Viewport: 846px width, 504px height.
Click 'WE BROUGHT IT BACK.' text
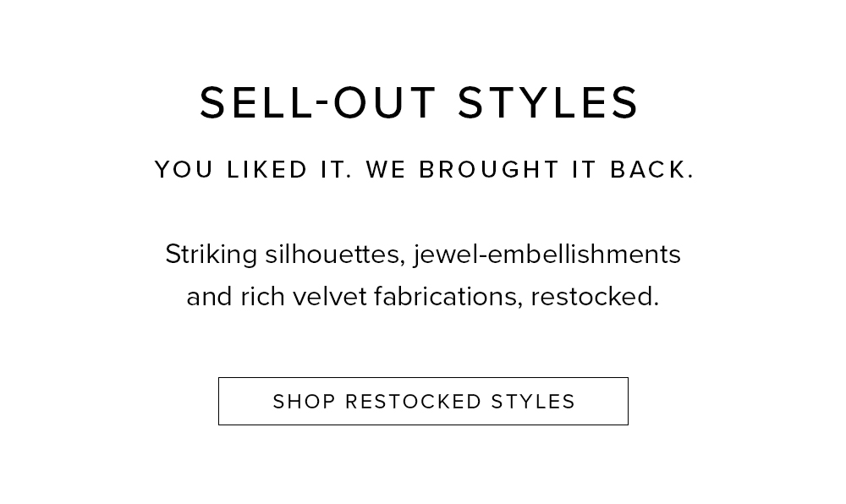click(x=530, y=169)
